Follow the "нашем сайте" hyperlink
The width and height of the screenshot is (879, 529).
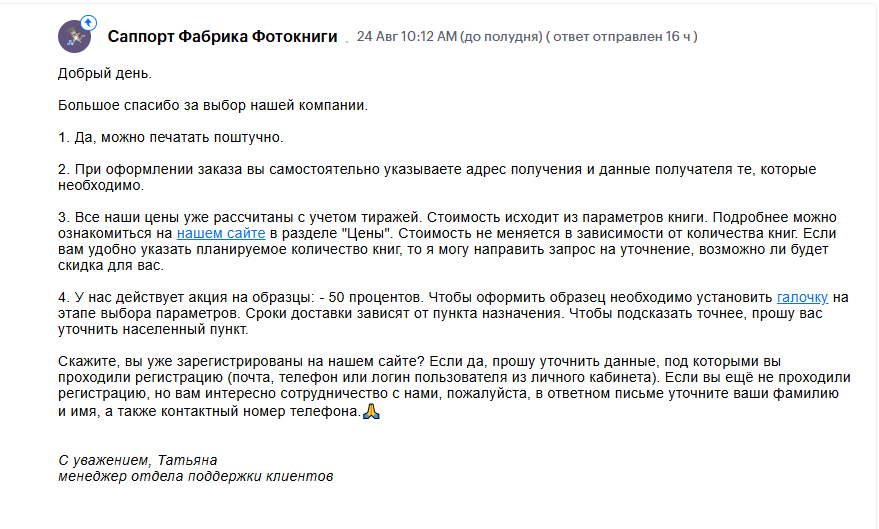tap(221, 233)
